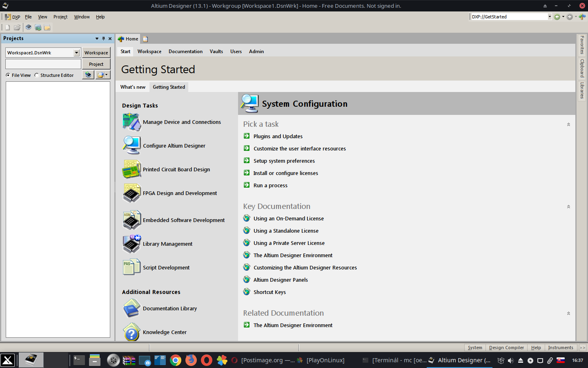Click the Script Development PAS icon
This screenshot has width=588, height=368.
(131, 267)
